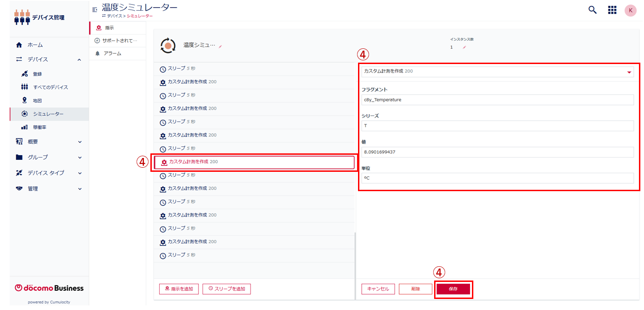The width and height of the screenshot is (644, 310).
Task: Collapse sidebar with the navigation toggle icon
Action: 95,9
